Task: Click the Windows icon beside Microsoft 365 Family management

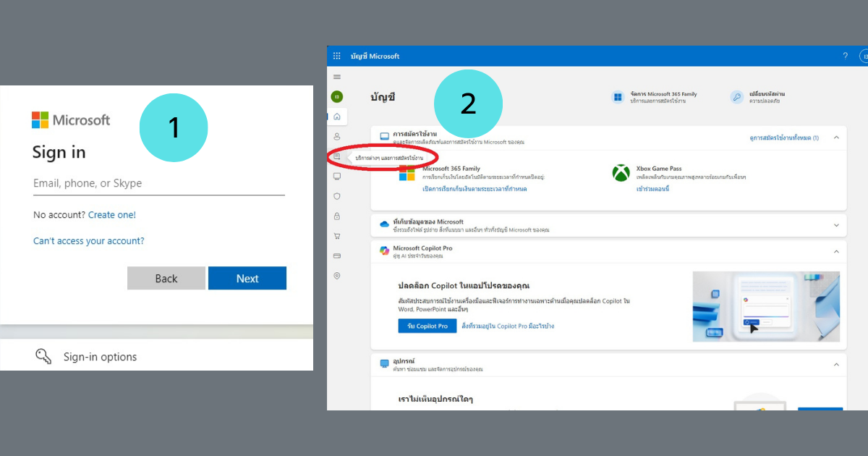Action: pos(618,97)
